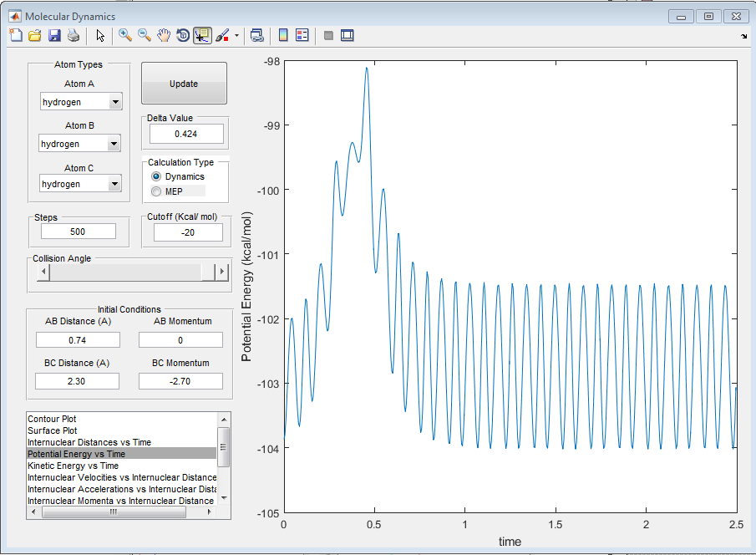Expand the Atom C dropdown

tap(115, 184)
